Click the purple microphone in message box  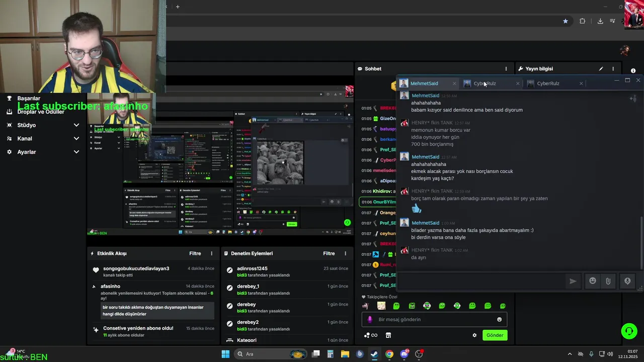(370, 319)
